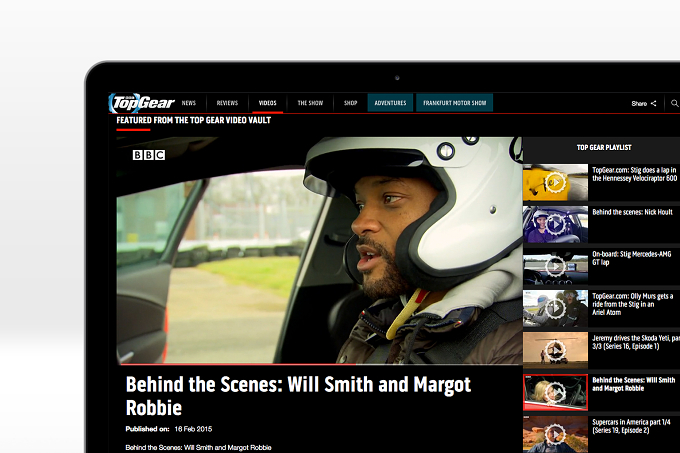Play the Hennessey Velociraptor 600 video thumbnail
Viewport: 680px width, 453px height.
(555, 182)
